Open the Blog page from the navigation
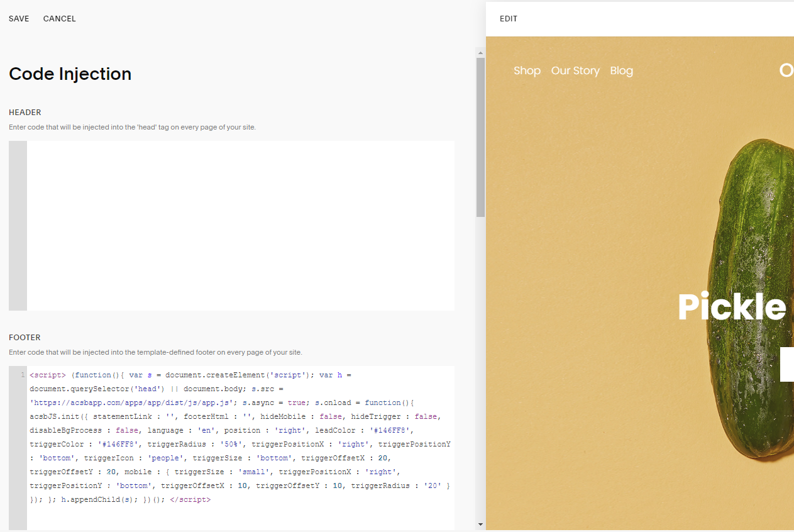The height and width of the screenshot is (532, 794). pyautogui.click(x=621, y=70)
